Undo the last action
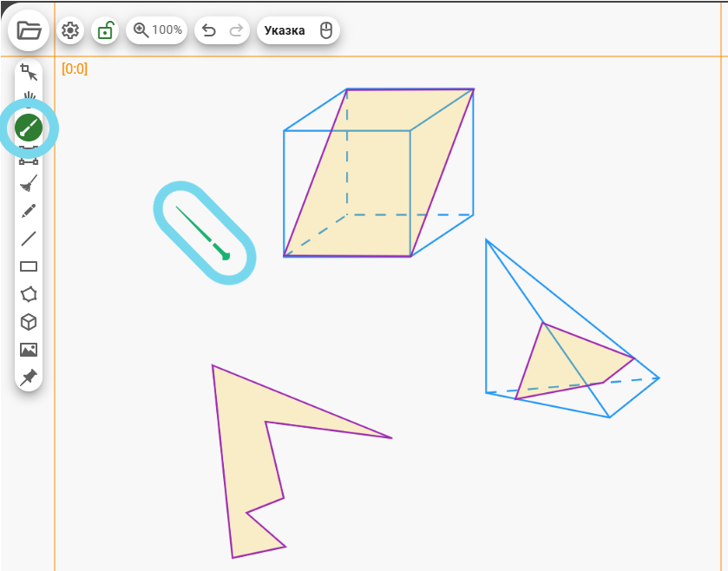 click(208, 30)
